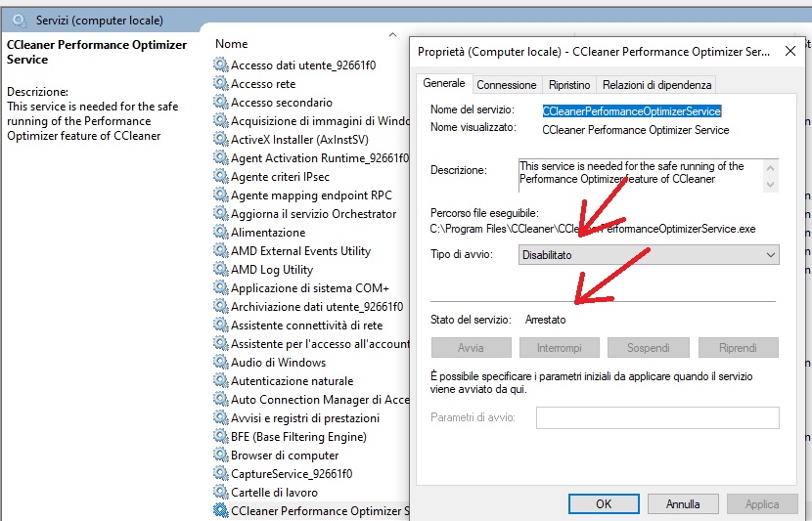Select the highlighted Nome del servizio text
Image resolution: width=812 pixels, height=521 pixels.
[631, 111]
